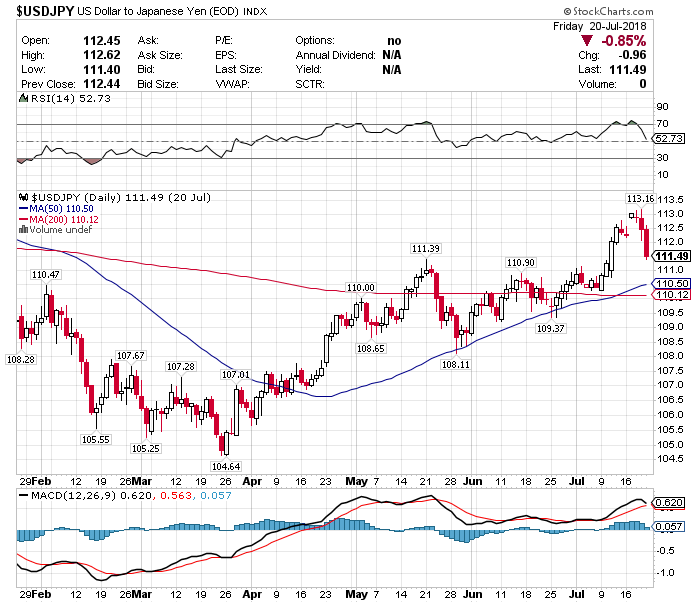Click the Chg value -0.96
Image resolution: width=700 pixels, height=603 pixels.
[x=632, y=55]
